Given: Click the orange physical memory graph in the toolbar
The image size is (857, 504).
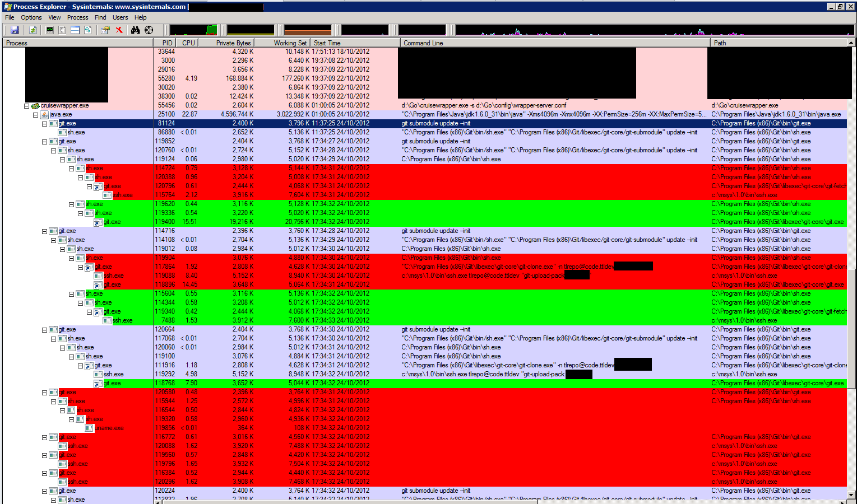Looking at the screenshot, I should click(x=308, y=30).
